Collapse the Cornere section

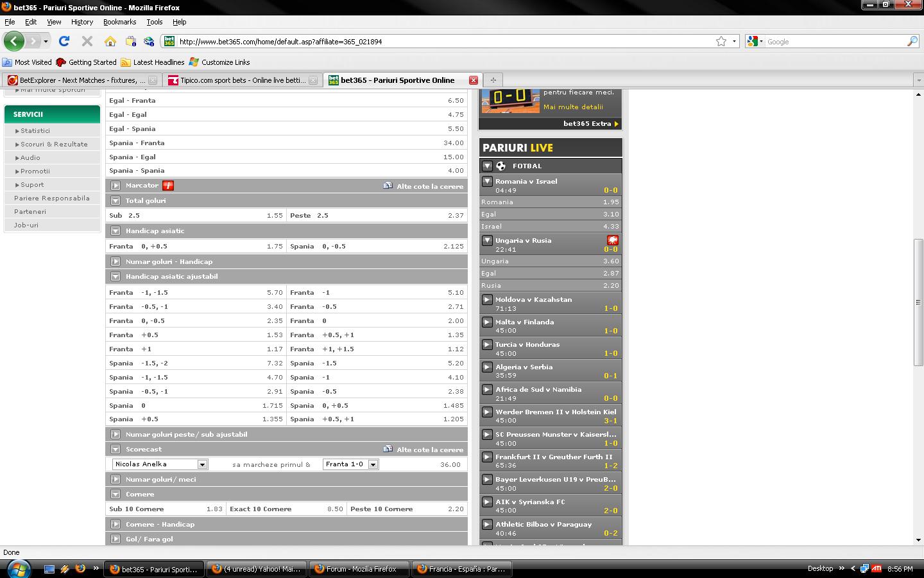(x=116, y=494)
